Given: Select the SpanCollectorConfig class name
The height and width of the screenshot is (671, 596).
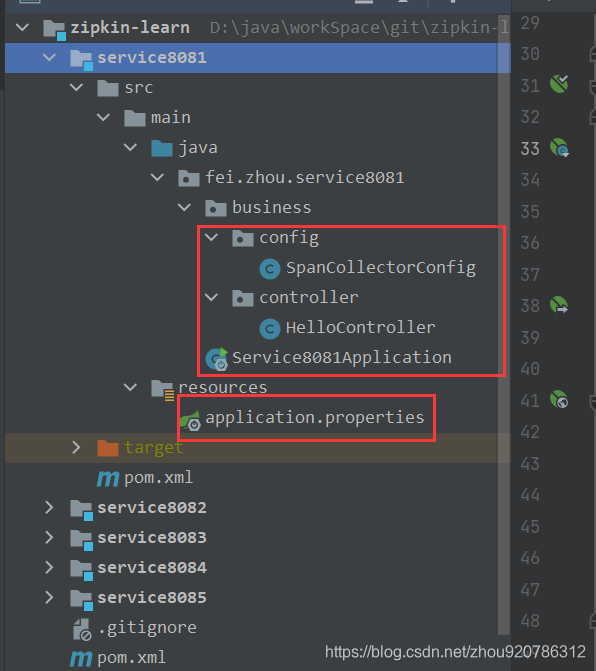Looking at the screenshot, I should (x=381, y=268).
